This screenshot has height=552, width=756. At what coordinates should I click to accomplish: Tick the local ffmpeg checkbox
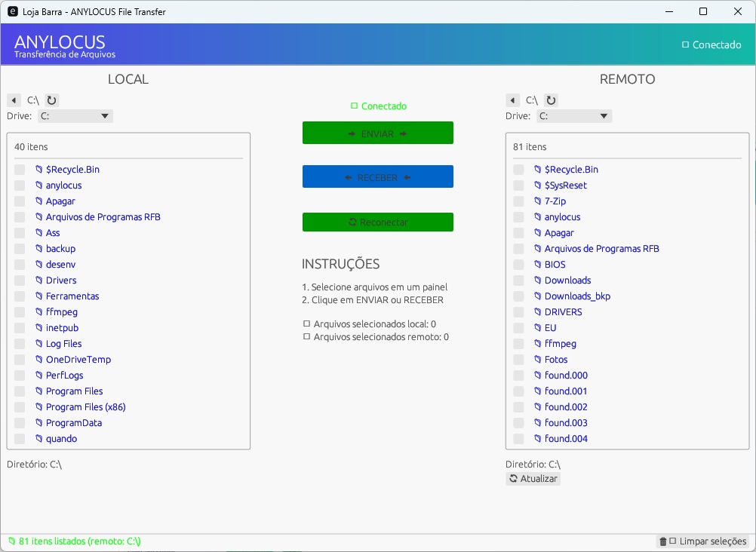point(20,312)
